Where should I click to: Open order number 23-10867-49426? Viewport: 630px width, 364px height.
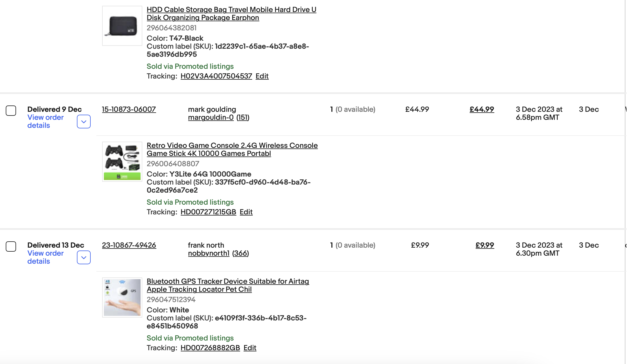point(129,245)
